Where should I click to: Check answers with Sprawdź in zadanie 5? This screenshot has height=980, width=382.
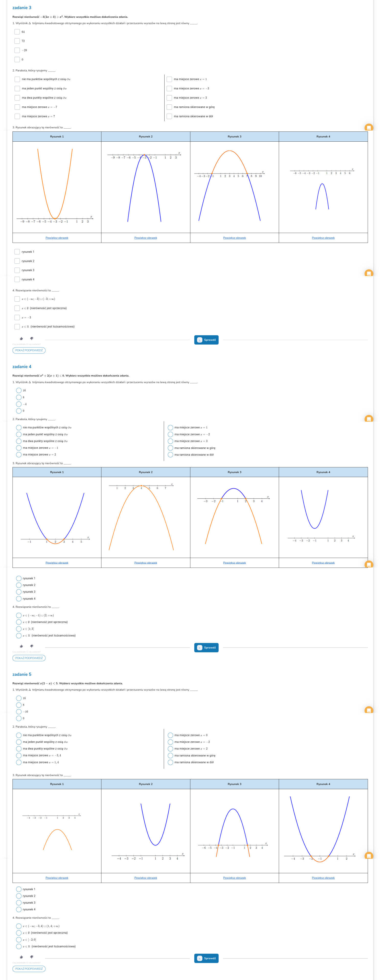pyautogui.click(x=206, y=958)
